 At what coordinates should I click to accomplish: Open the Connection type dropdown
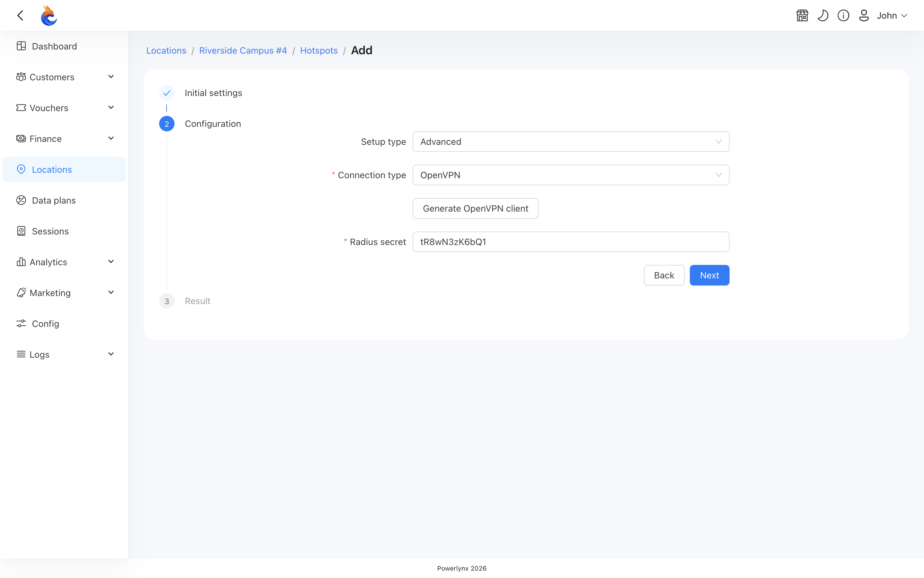point(571,175)
